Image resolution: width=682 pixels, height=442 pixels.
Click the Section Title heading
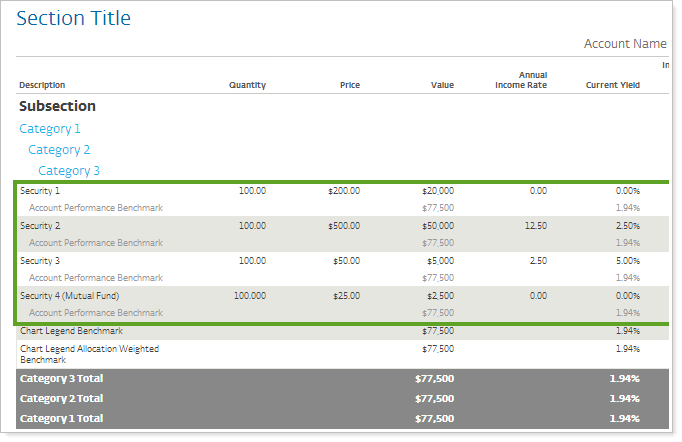[x=74, y=19]
